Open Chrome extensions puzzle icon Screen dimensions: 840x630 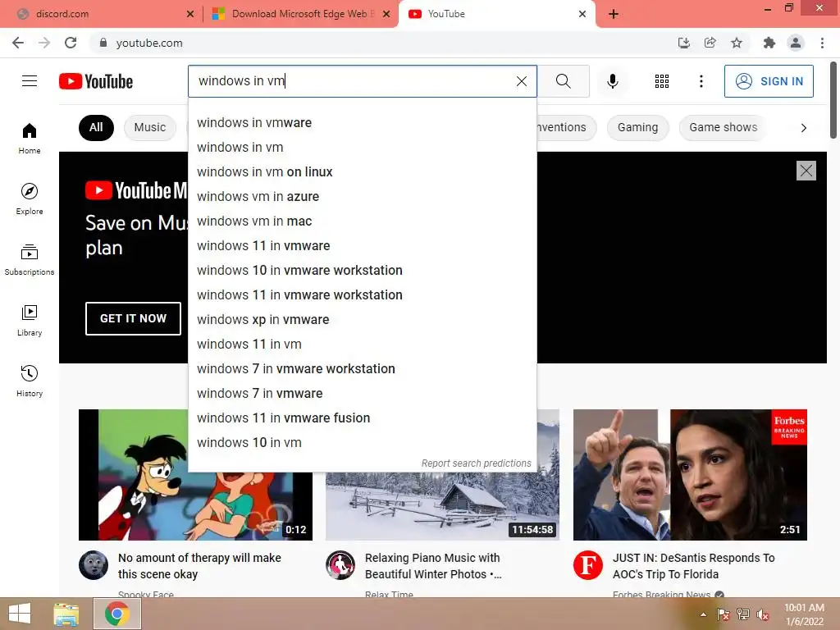pyautogui.click(x=769, y=43)
